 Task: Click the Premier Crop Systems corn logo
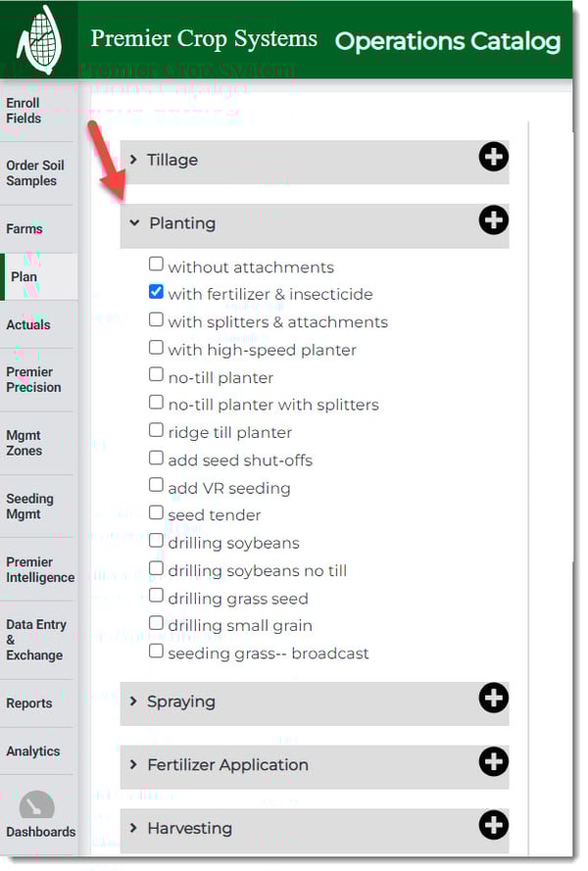pos(37,37)
